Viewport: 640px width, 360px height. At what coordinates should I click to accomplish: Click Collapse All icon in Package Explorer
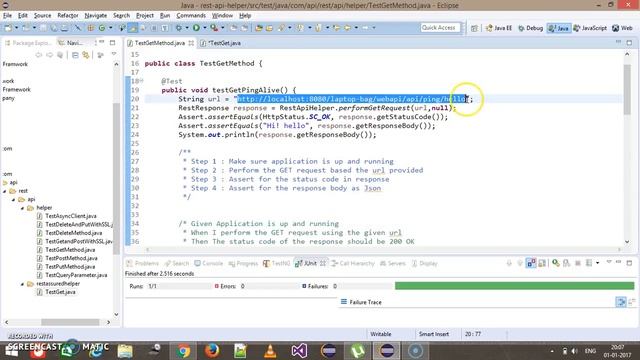pyautogui.click(x=75, y=55)
